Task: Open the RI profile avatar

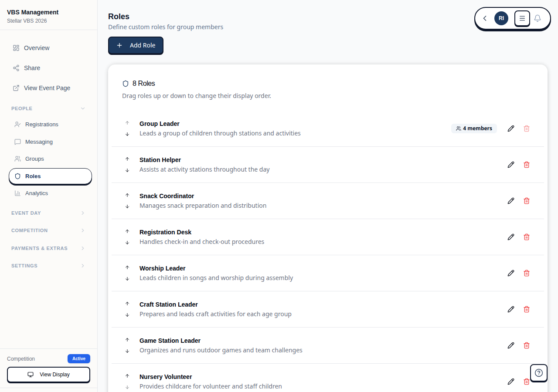Action: click(501, 18)
